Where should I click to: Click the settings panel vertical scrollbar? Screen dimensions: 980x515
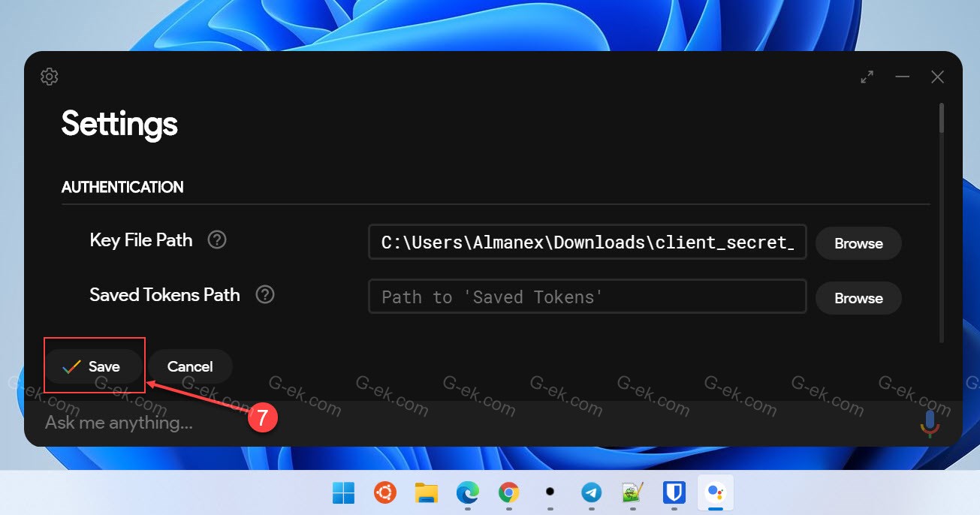942,120
